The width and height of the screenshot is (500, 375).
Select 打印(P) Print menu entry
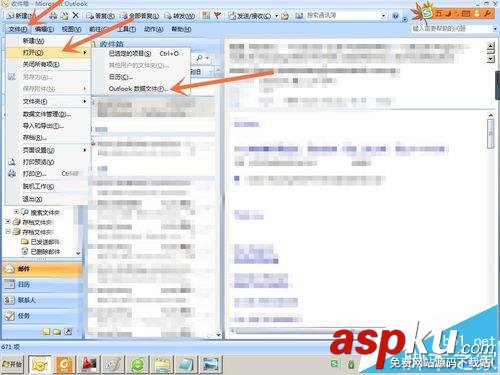tap(48, 174)
